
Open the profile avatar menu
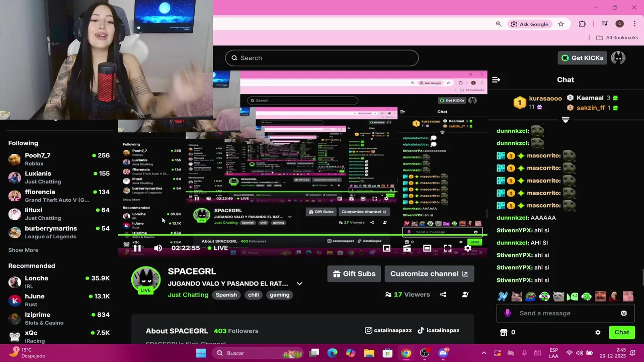point(618,58)
